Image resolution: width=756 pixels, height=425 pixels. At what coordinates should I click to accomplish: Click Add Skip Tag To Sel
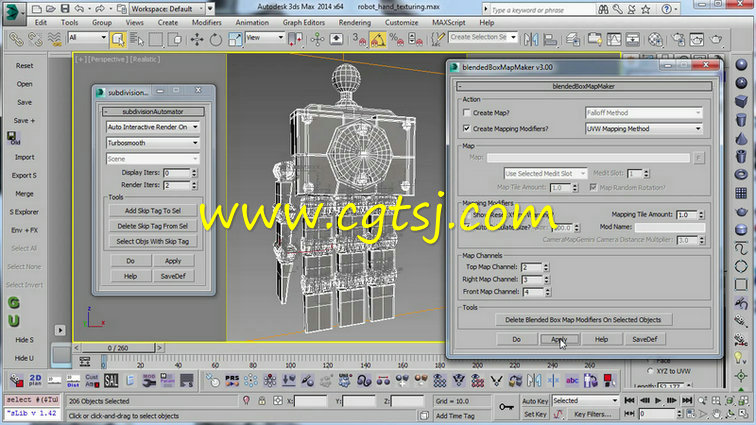click(153, 211)
